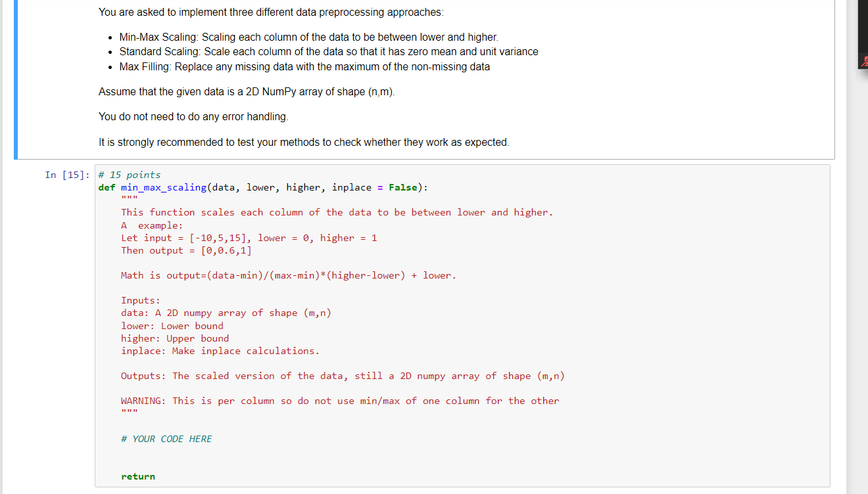This screenshot has height=494, width=868.
Task: Click the blue selection bar beside the markdown cell
Action: (x=15, y=79)
